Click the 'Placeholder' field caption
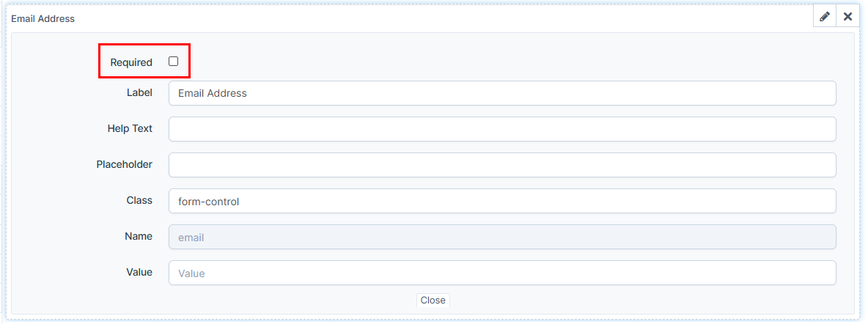868x324 pixels. point(124,164)
